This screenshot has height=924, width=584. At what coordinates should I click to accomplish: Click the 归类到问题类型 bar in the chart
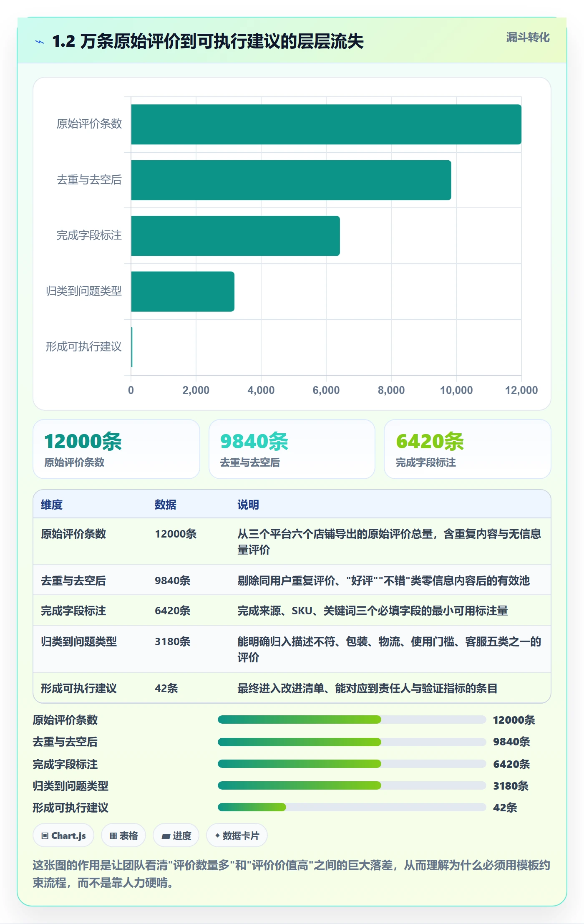183,291
